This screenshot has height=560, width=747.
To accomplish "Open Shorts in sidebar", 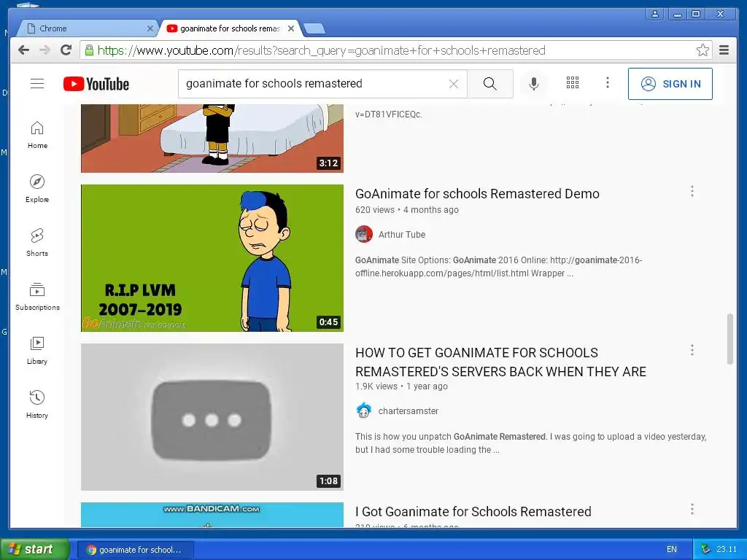I will 37,242.
